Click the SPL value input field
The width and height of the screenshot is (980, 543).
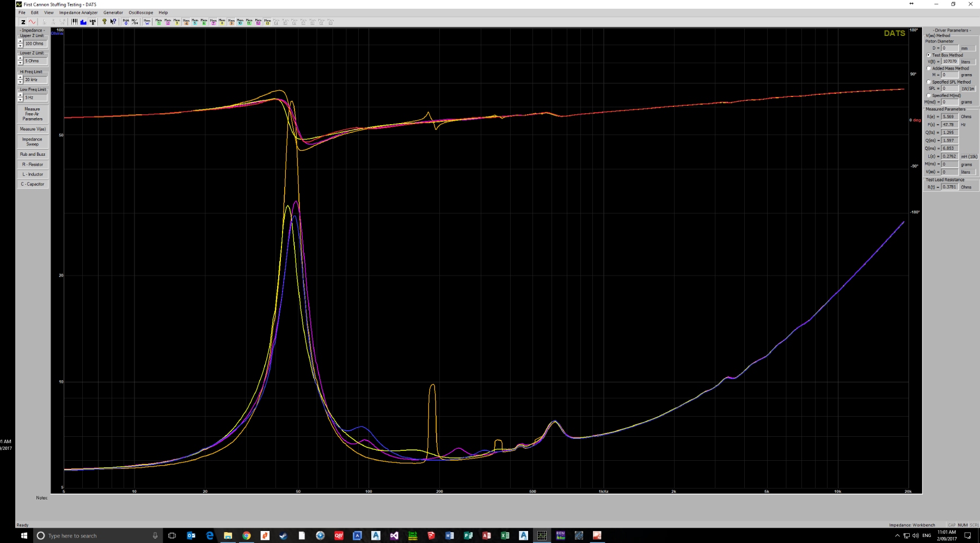(x=950, y=88)
